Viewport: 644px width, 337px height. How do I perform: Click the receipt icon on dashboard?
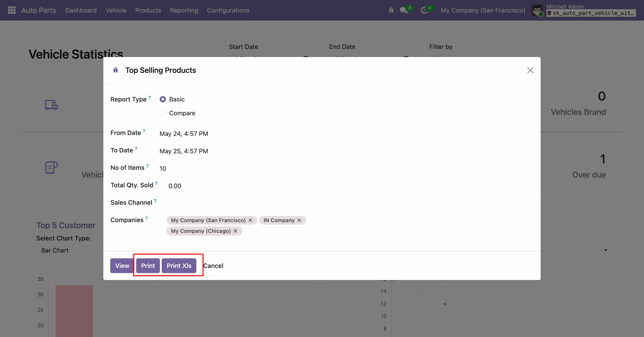51,168
